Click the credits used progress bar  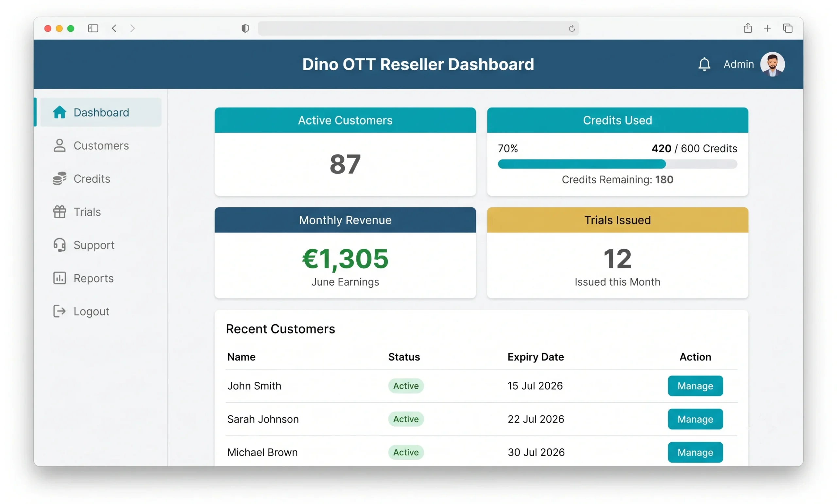[x=617, y=164]
